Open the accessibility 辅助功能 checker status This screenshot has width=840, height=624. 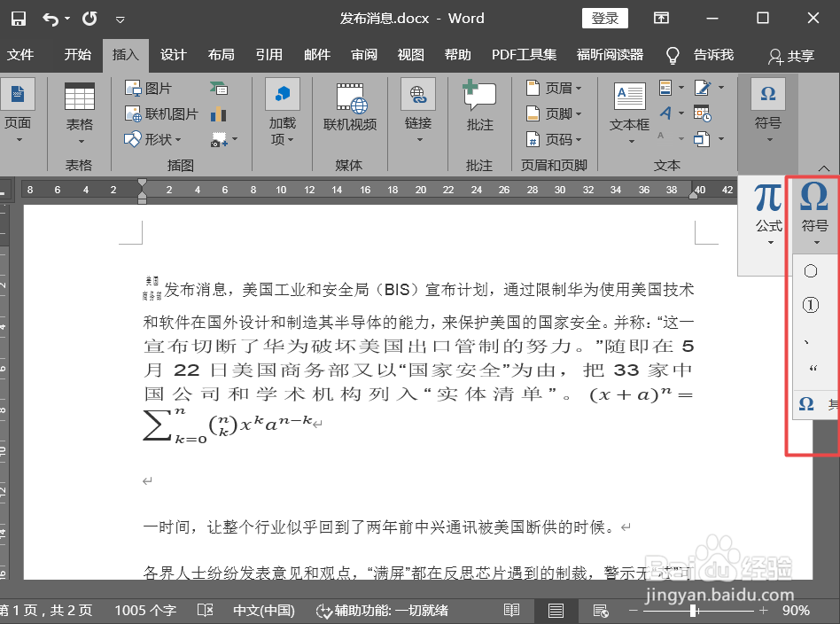coord(383,611)
